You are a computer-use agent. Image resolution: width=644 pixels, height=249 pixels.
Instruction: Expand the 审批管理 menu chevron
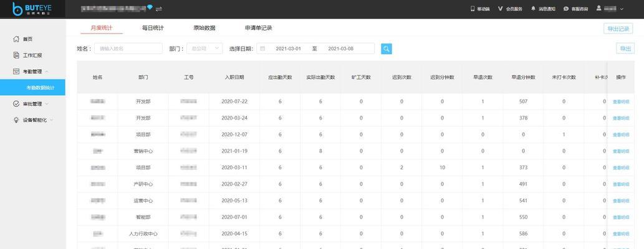point(47,104)
